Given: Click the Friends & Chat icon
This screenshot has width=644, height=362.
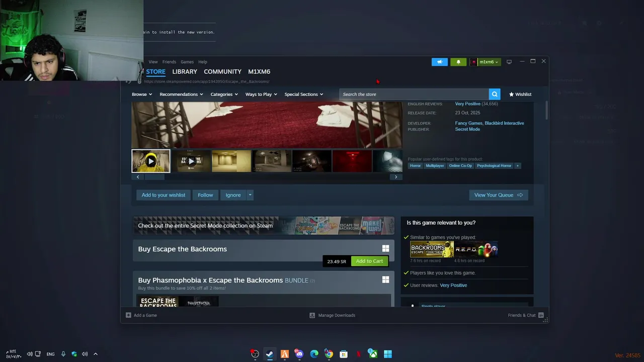Looking at the screenshot, I should 541,315.
